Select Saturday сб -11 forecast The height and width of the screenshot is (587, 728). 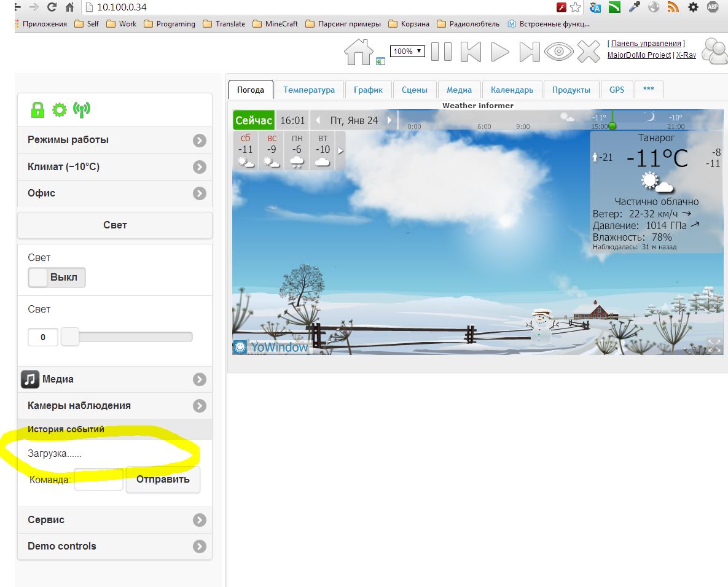pos(246,151)
